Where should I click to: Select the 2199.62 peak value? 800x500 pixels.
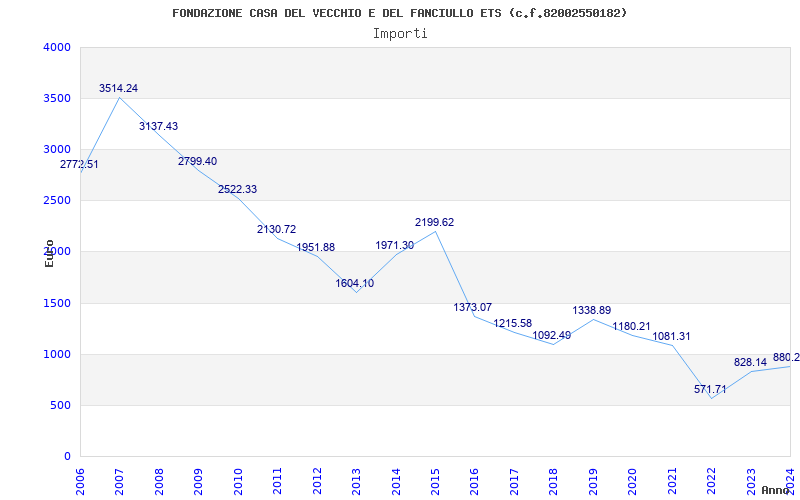(x=434, y=222)
